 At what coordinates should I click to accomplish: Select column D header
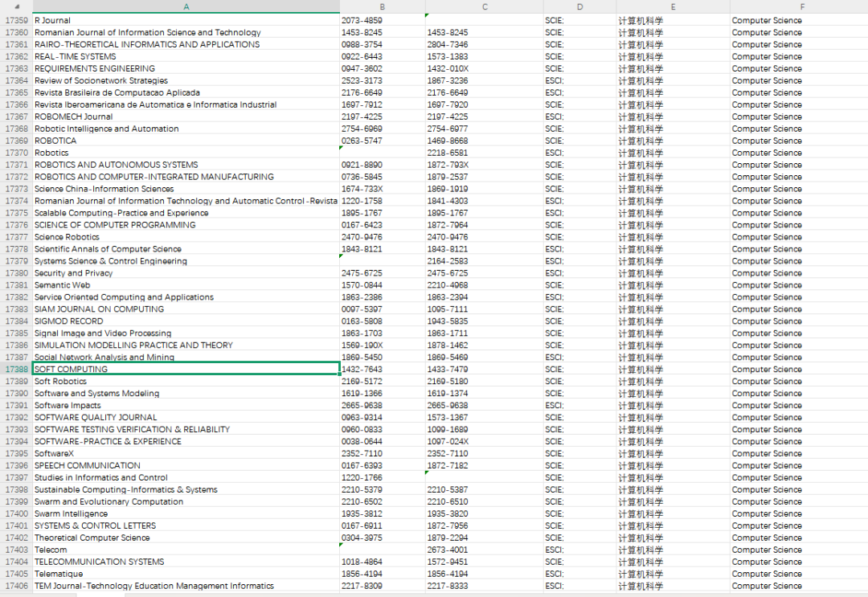(x=579, y=6)
